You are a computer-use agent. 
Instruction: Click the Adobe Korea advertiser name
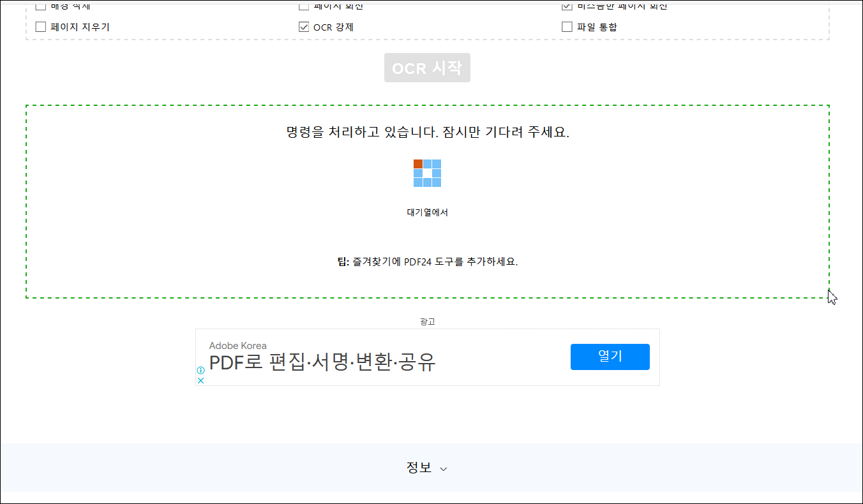click(x=238, y=346)
